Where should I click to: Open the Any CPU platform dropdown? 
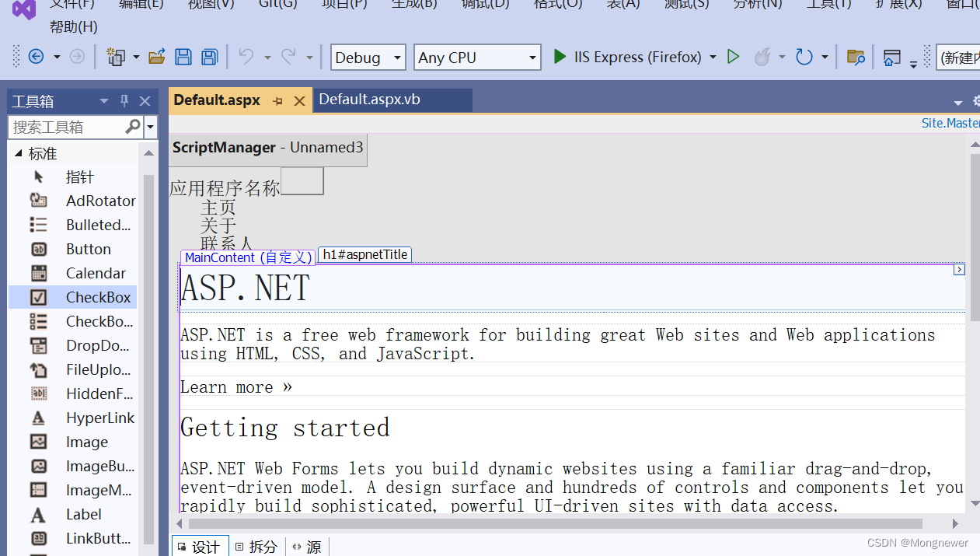click(477, 57)
